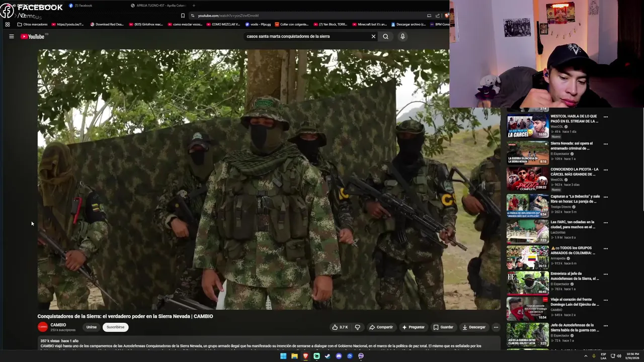Open CONOCIENDO LA PICOTA video thumbnail
644x362 pixels.
[x=527, y=178]
